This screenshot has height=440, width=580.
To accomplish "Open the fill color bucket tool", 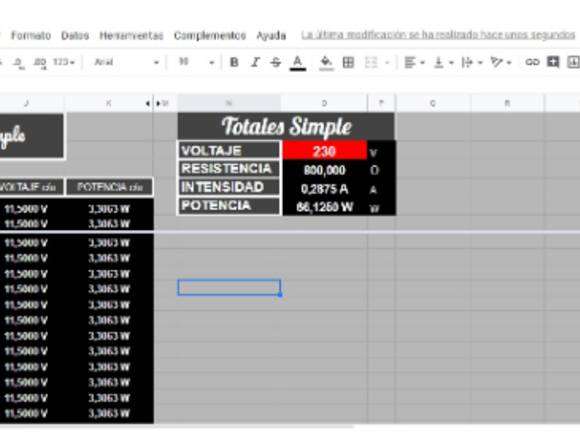I will (326, 62).
